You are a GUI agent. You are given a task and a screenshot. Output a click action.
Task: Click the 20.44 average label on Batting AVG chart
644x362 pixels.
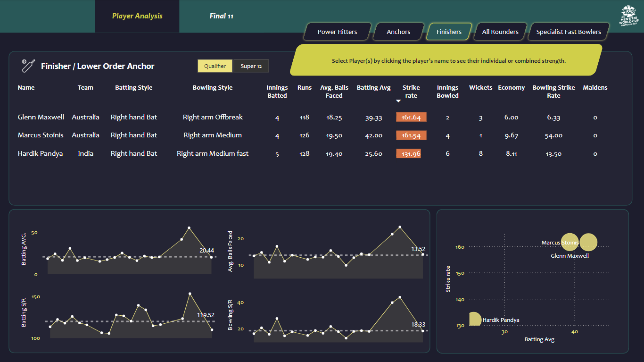coord(206,251)
